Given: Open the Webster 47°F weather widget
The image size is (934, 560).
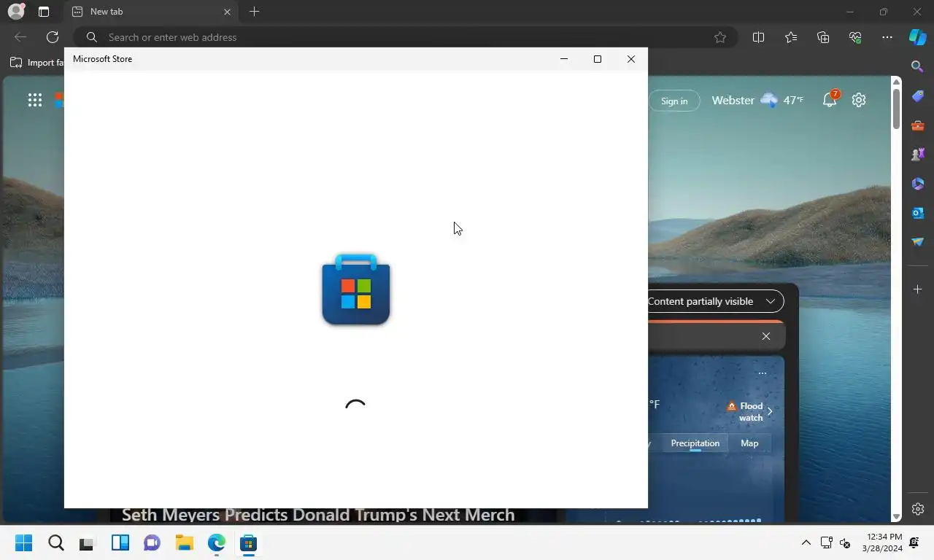Looking at the screenshot, I should (x=757, y=101).
